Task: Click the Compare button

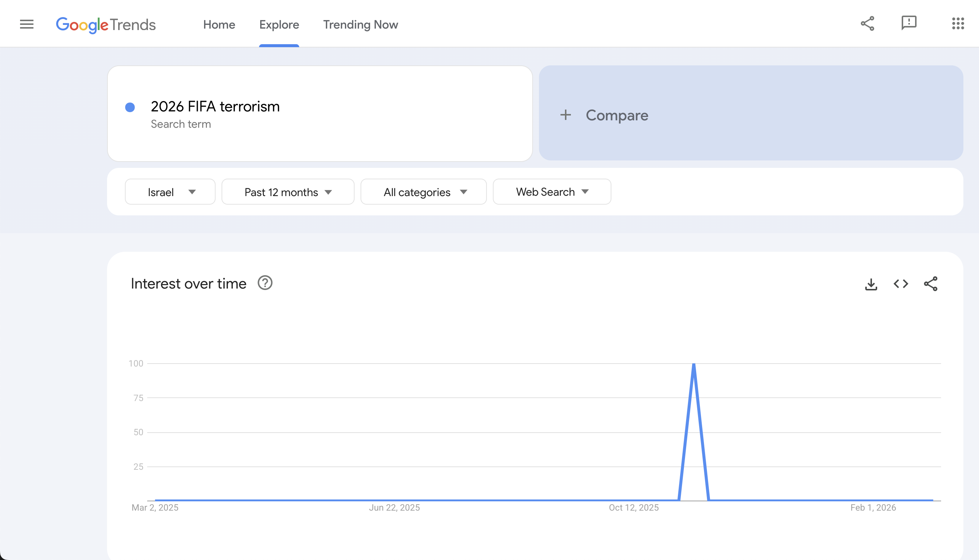Action: click(x=617, y=115)
